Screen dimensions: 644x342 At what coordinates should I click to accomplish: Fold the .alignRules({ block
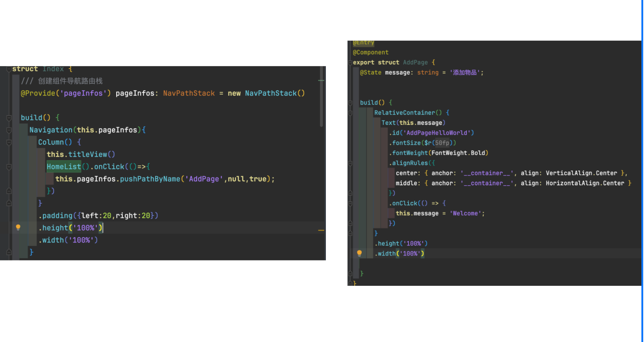coord(350,163)
